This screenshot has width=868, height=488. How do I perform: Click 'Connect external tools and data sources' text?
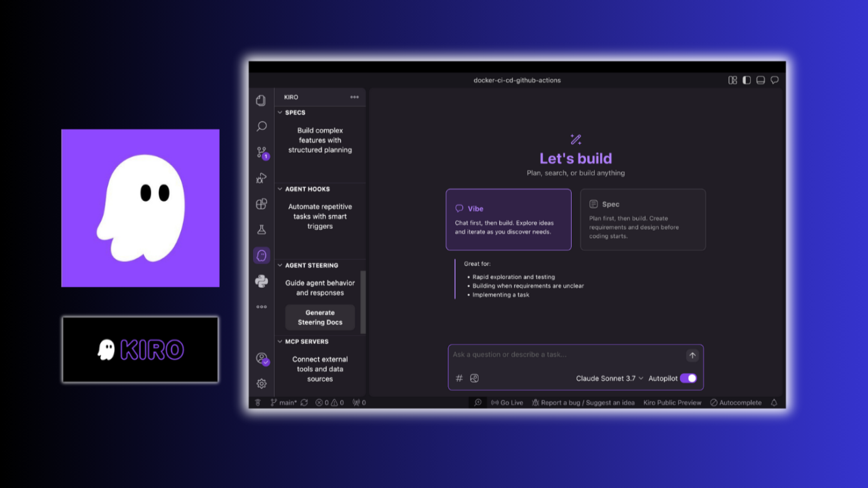tap(320, 369)
